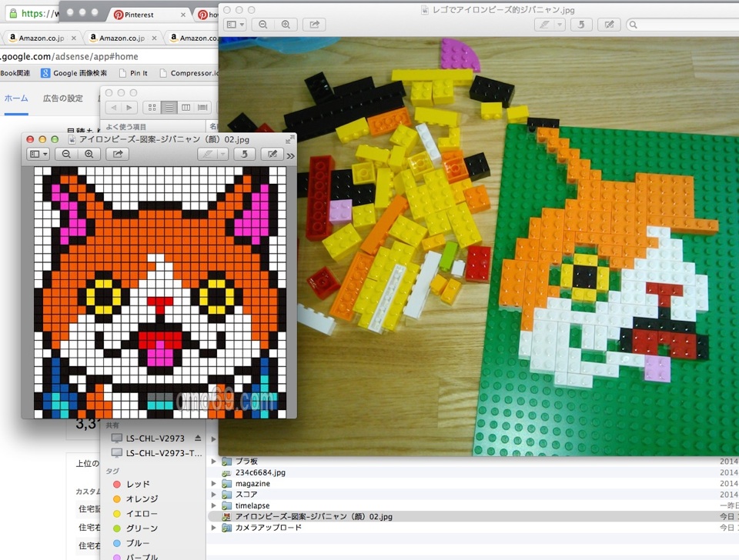Click the Chrome address bar showing google.com/adsense
The width and height of the screenshot is (739, 560).
[109, 56]
